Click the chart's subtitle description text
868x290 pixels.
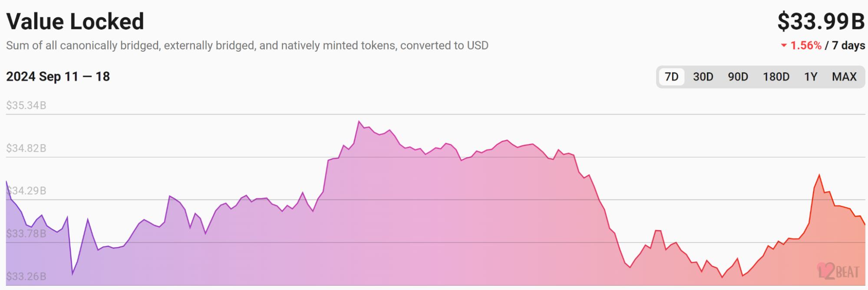pyautogui.click(x=247, y=46)
